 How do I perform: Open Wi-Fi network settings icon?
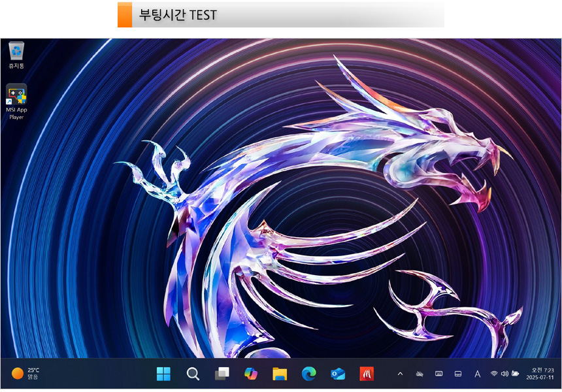[x=494, y=374]
